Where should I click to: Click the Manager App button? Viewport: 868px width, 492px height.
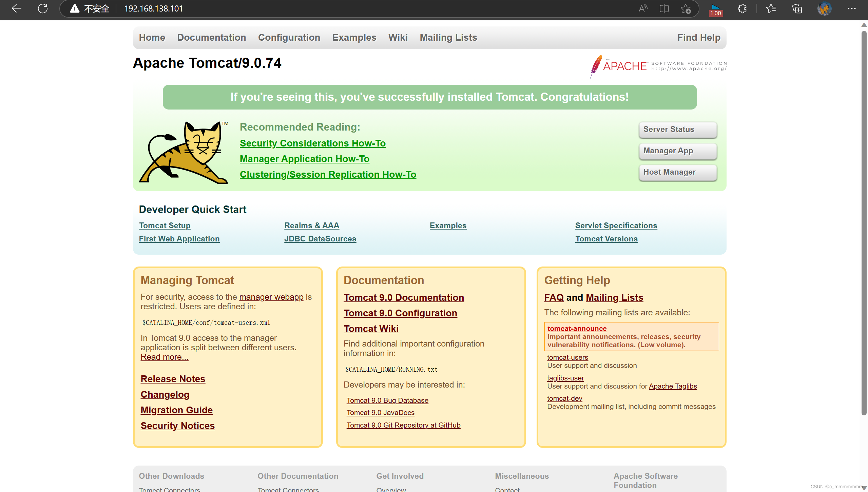click(677, 151)
